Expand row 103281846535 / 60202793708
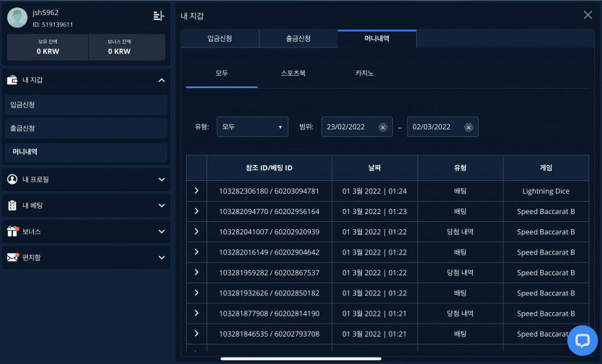The height and width of the screenshot is (364, 602). (197, 333)
